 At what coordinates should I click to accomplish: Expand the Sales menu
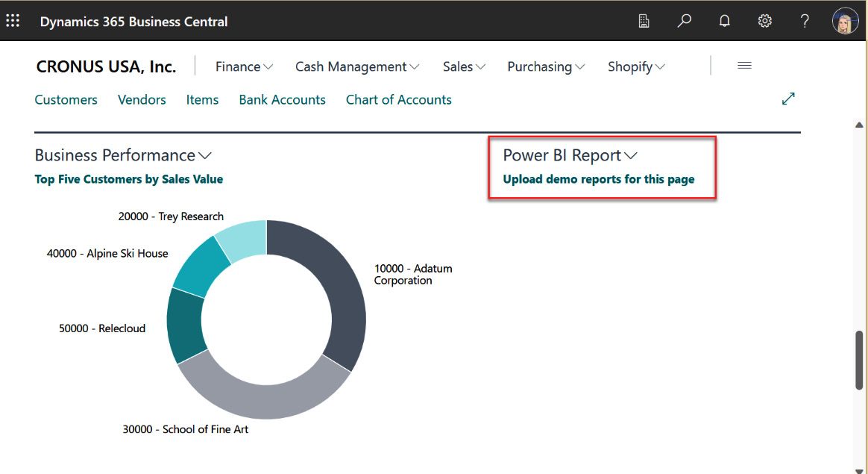(x=464, y=66)
